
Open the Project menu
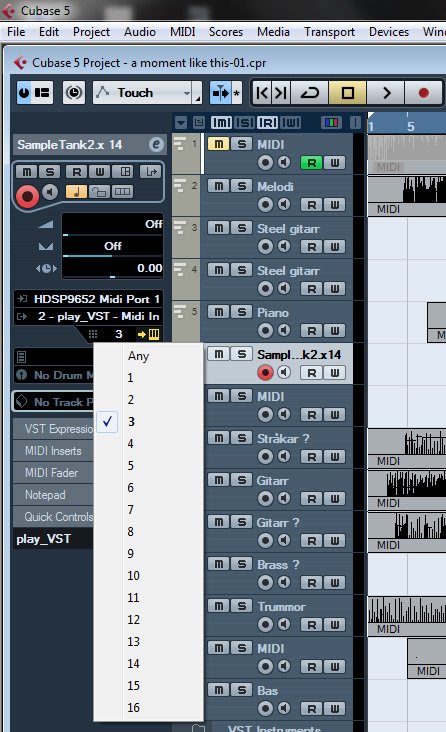(91, 32)
